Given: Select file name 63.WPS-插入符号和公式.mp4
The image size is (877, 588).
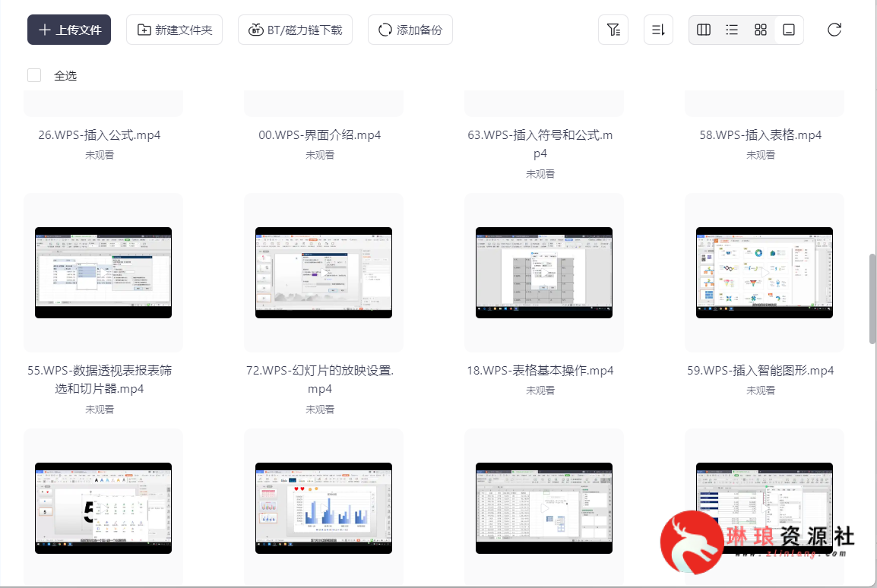Looking at the screenshot, I should click(x=540, y=144).
